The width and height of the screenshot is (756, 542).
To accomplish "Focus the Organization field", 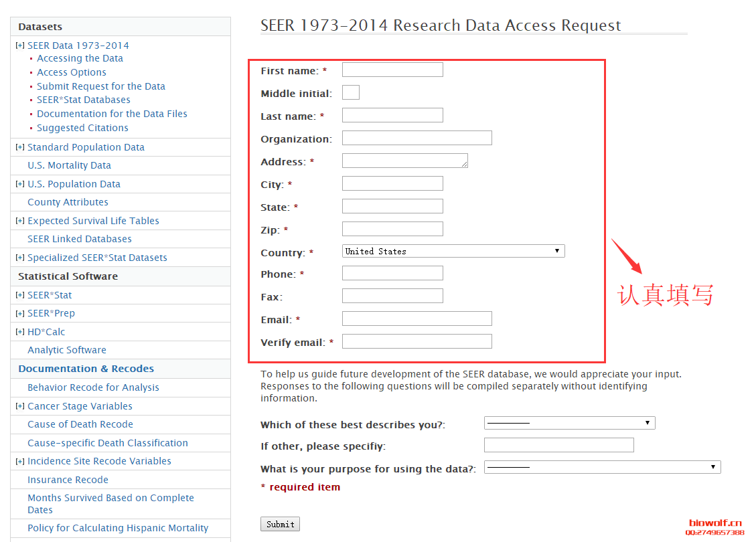I will [x=417, y=138].
